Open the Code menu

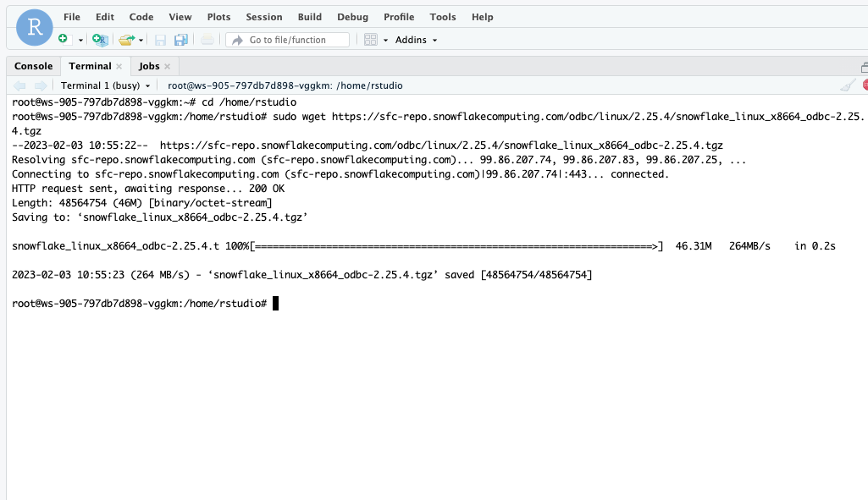(141, 17)
